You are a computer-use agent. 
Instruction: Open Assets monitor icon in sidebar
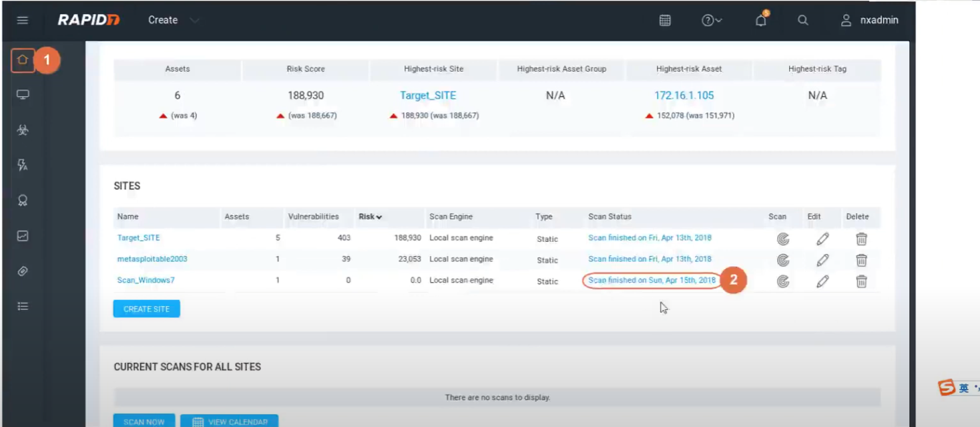[23, 94]
